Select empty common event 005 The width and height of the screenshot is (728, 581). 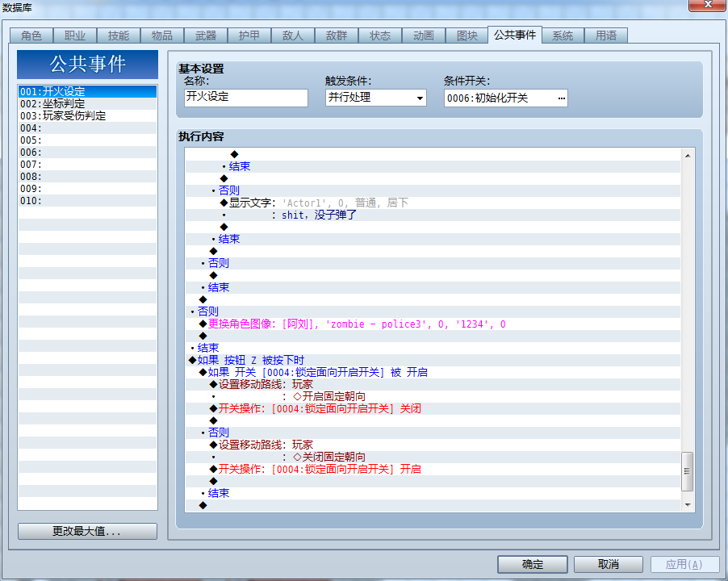coord(87,140)
